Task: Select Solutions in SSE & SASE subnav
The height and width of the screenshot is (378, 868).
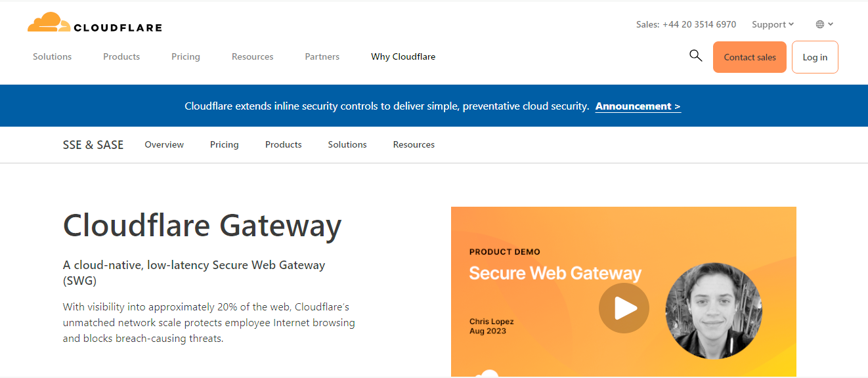Action: click(x=347, y=144)
